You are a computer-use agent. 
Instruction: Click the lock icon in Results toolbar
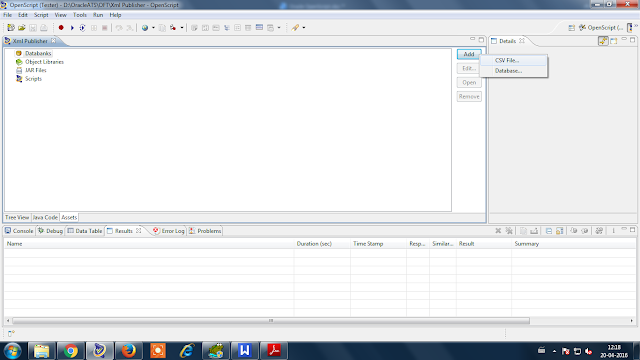click(x=560, y=231)
